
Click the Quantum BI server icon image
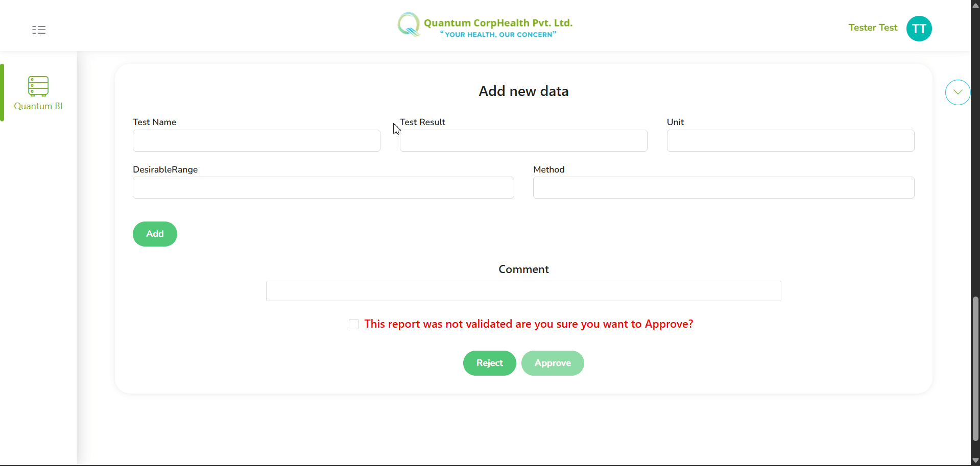[38, 86]
